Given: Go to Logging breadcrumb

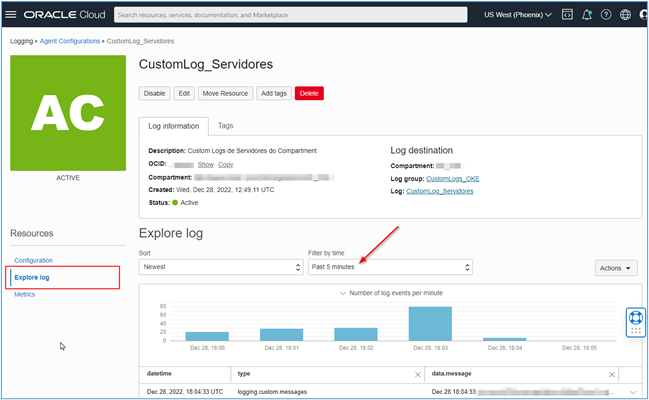Looking at the screenshot, I should (x=22, y=41).
